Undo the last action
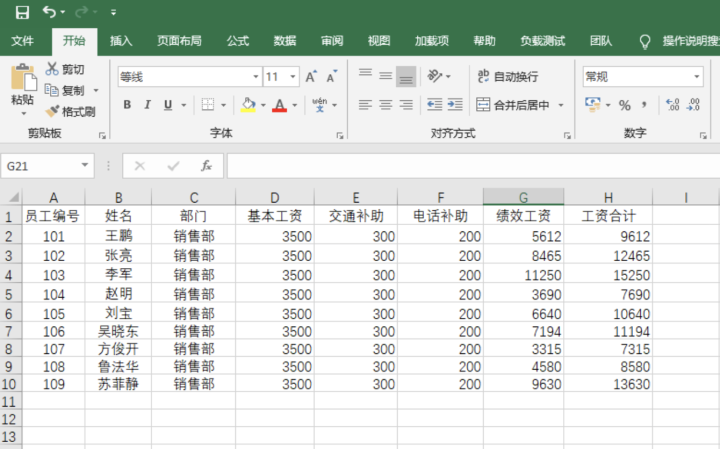The width and height of the screenshot is (720, 449). [49, 12]
